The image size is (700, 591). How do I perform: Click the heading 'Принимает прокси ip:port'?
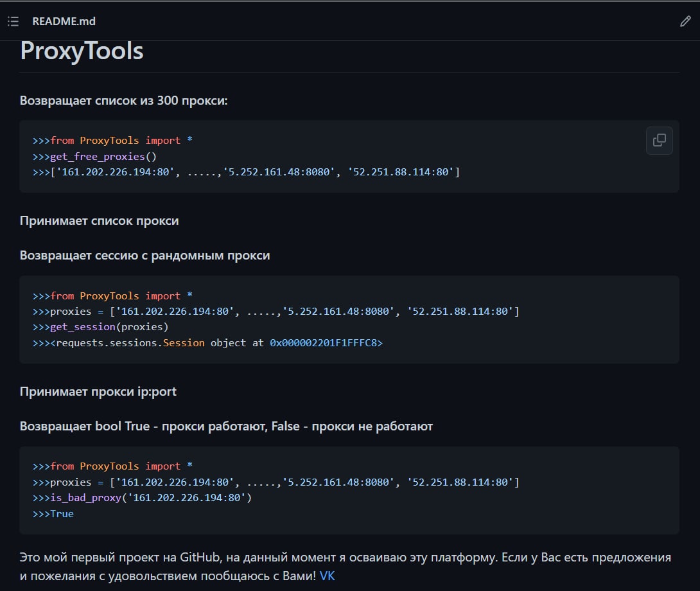click(x=98, y=392)
